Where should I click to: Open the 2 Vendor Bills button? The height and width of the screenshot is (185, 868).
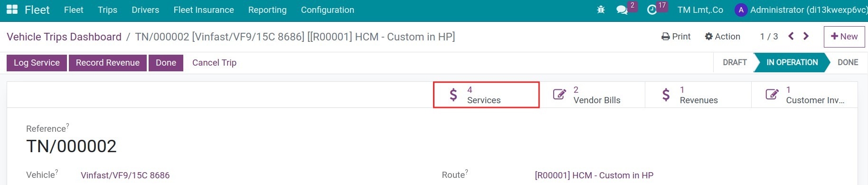coord(592,95)
